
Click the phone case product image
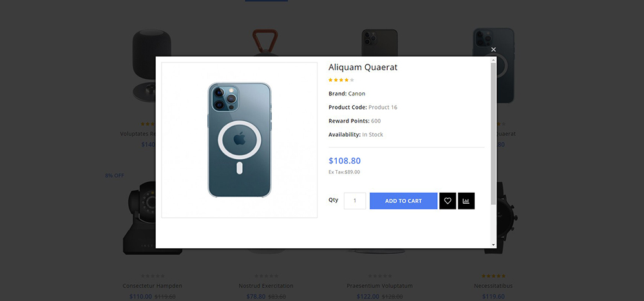(239, 140)
